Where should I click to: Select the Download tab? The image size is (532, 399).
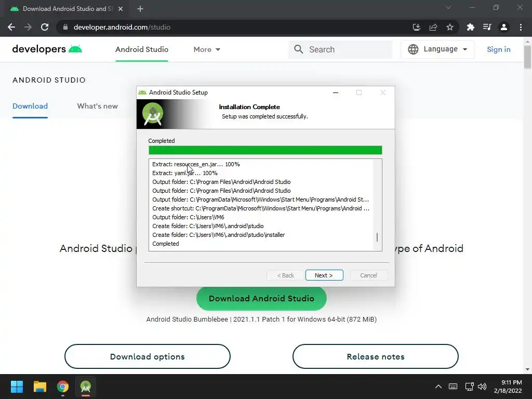click(x=30, y=106)
